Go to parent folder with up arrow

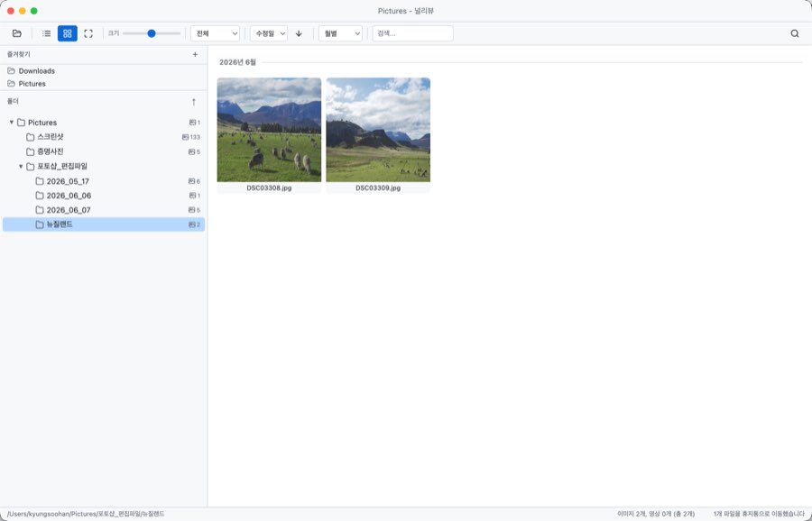[194, 102]
